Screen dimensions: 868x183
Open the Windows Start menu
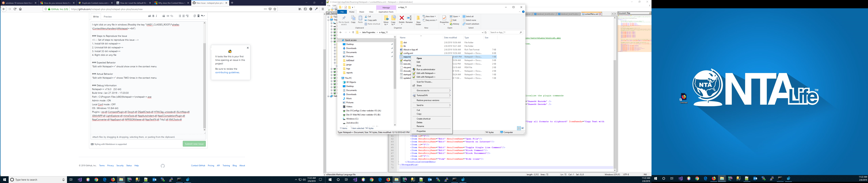tap(5, 180)
